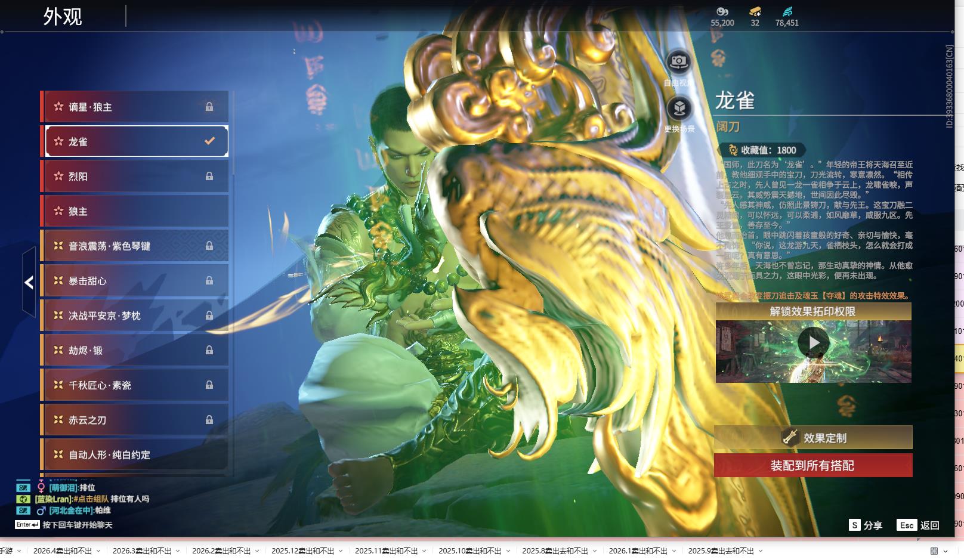Open dropdown of 2025.12卖出和不出 sheet tab

coord(341,551)
